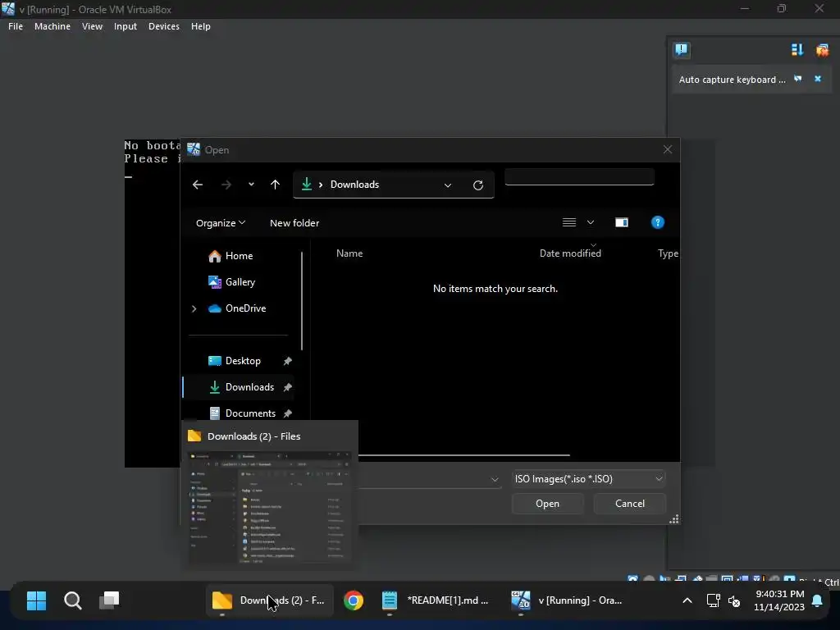Click the pin icon next to Documents
840x630 pixels.
pyautogui.click(x=288, y=413)
